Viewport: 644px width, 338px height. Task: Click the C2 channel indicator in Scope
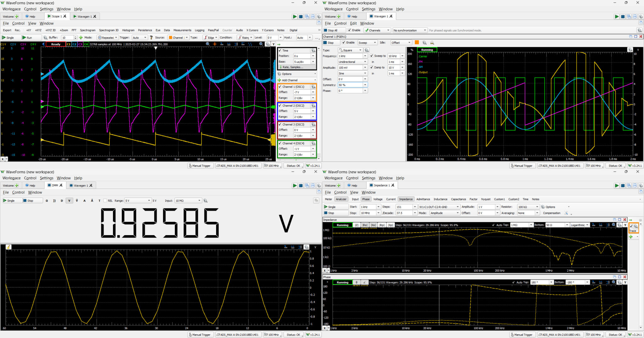pos(75,44)
